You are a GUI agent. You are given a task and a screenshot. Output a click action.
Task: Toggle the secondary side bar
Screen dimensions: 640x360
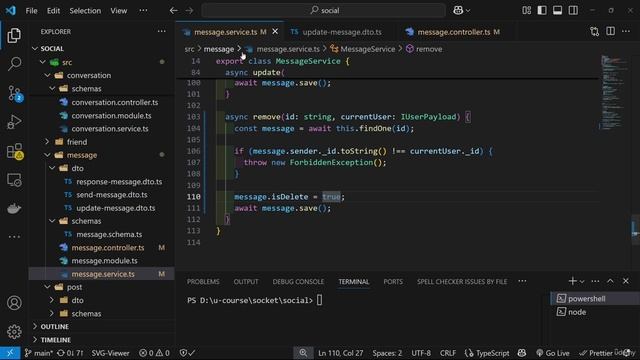(573, 10)
